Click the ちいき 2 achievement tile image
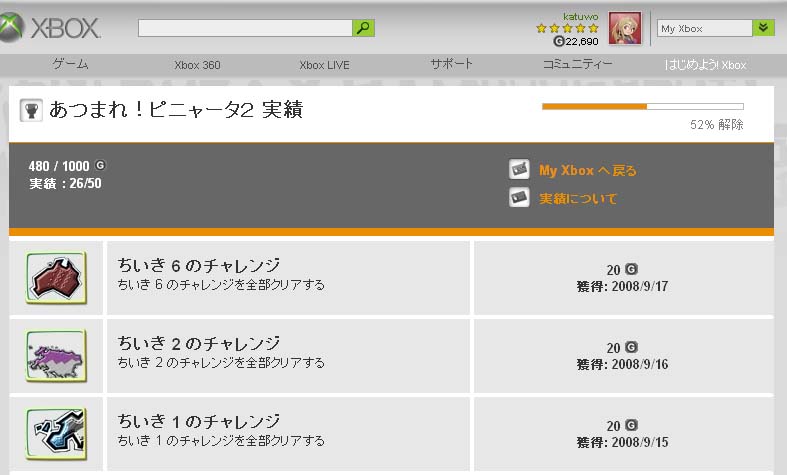 pyautogui.click(x=56, y=355)
